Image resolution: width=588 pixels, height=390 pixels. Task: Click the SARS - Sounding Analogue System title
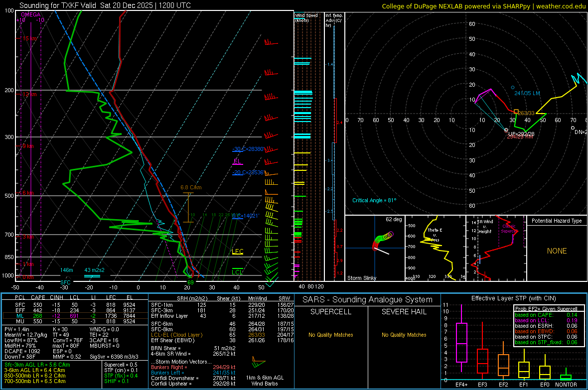(x=368, y=300)
